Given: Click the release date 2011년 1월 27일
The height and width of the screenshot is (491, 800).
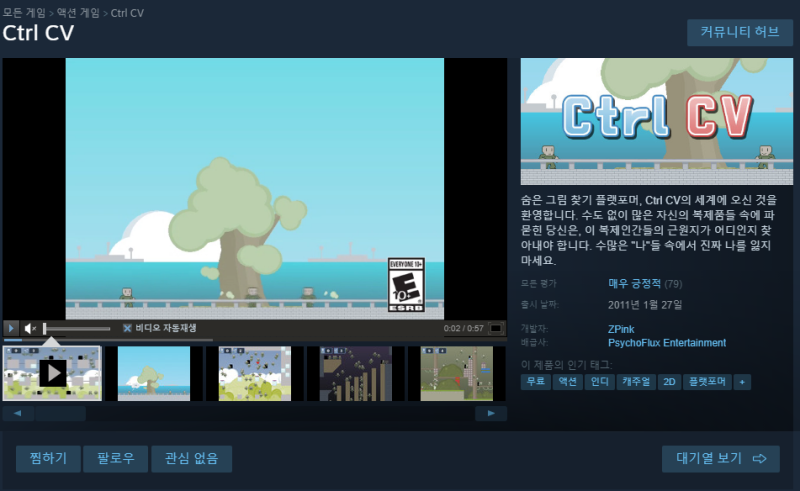Looking at the screenshot, I should pos(645,305).
